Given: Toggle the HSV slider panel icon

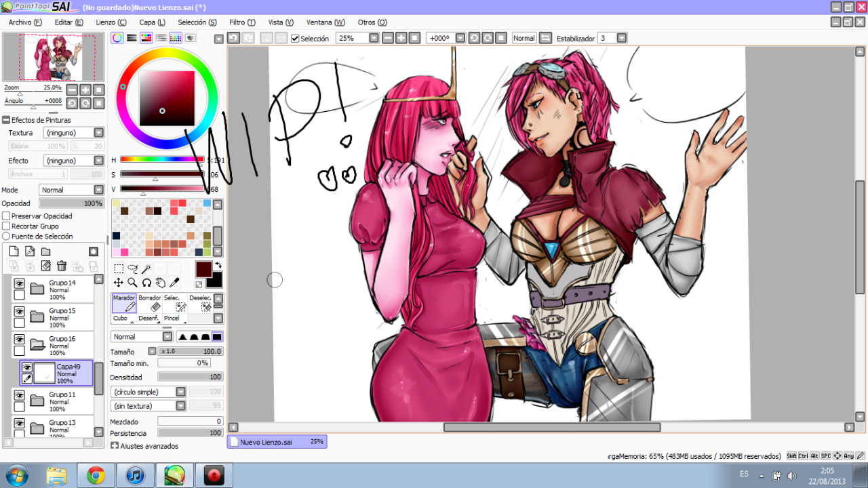Looking at the screenshot, I should [146, 38].
